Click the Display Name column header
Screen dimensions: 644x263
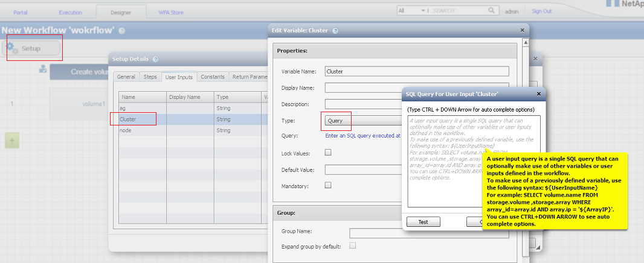[x=190, y=97]
